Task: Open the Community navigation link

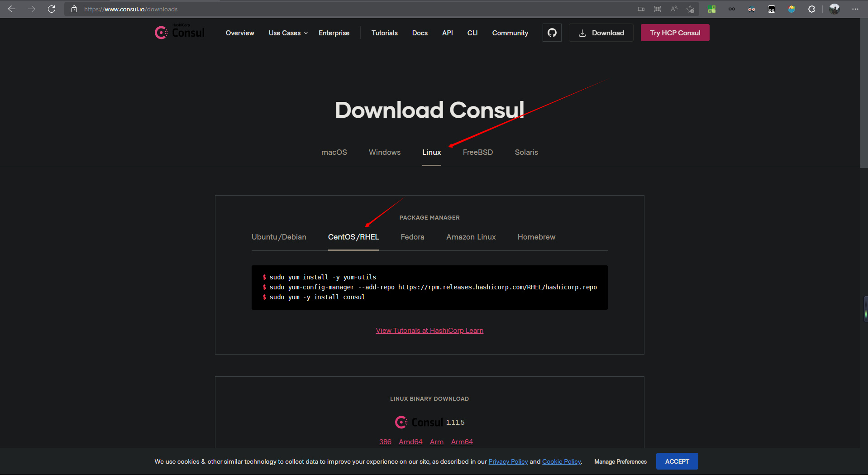Action: tap(510, 33)
